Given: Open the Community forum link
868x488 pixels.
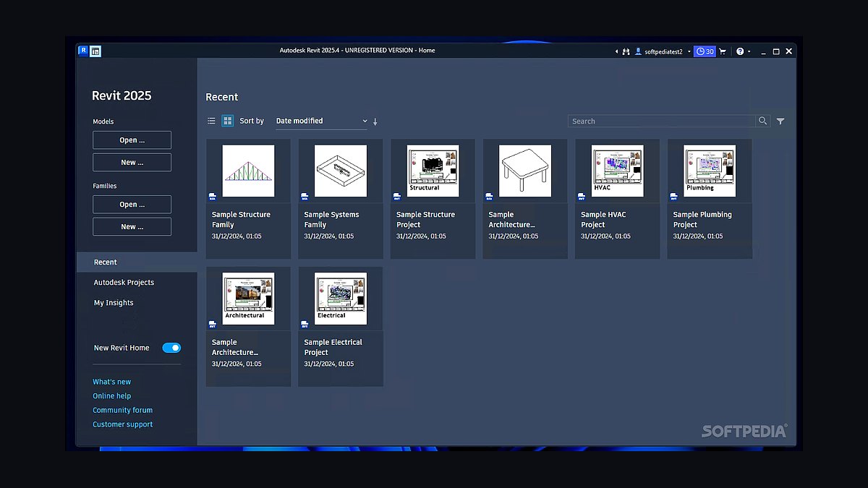Looking at the screenshot, I should 123,410.
